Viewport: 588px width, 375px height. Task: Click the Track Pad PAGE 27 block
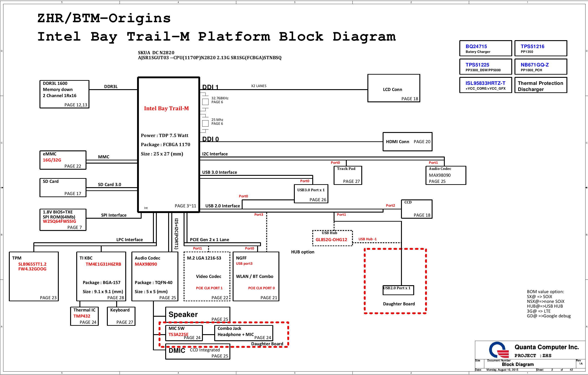click(x=348, y=175)
